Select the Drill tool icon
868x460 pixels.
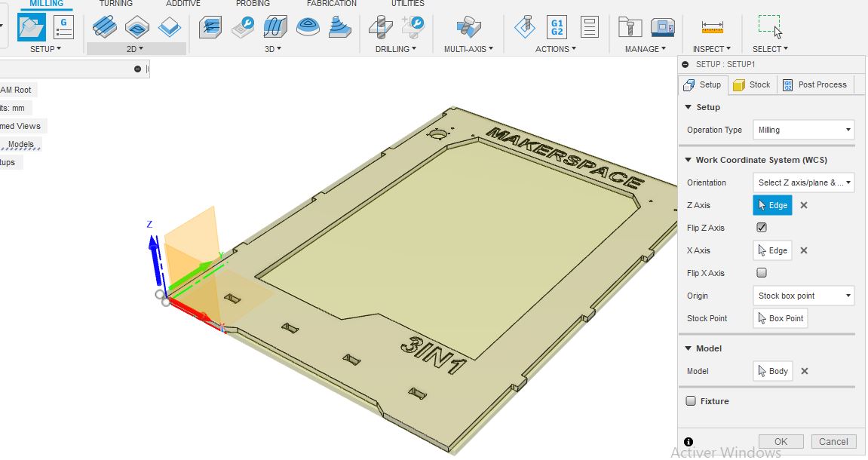pos(380,26)
